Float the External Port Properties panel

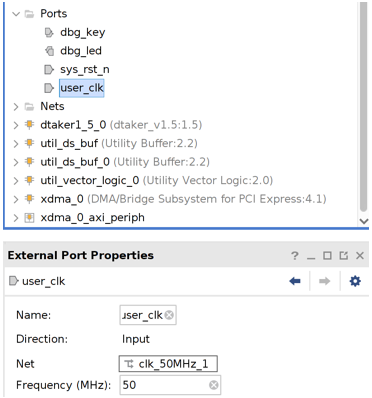[x=344, y=256]
